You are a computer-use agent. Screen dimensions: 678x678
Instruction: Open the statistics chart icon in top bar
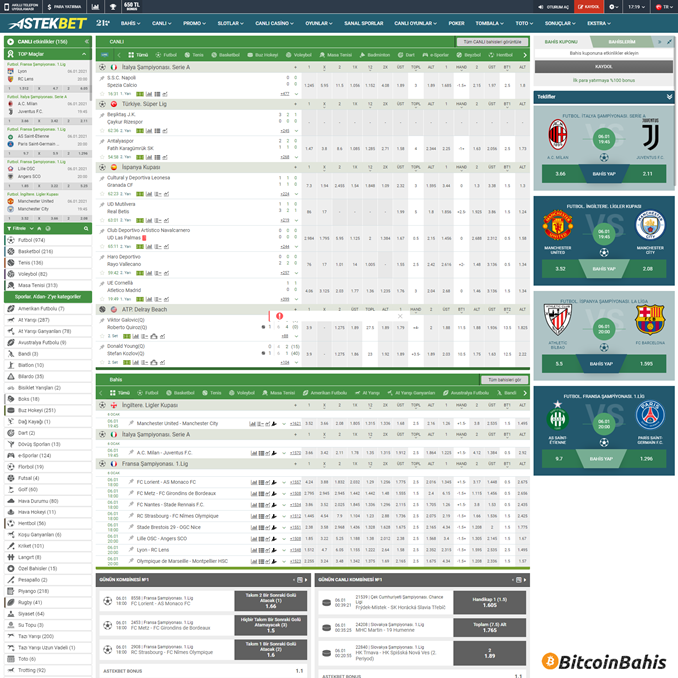[96, 6]
